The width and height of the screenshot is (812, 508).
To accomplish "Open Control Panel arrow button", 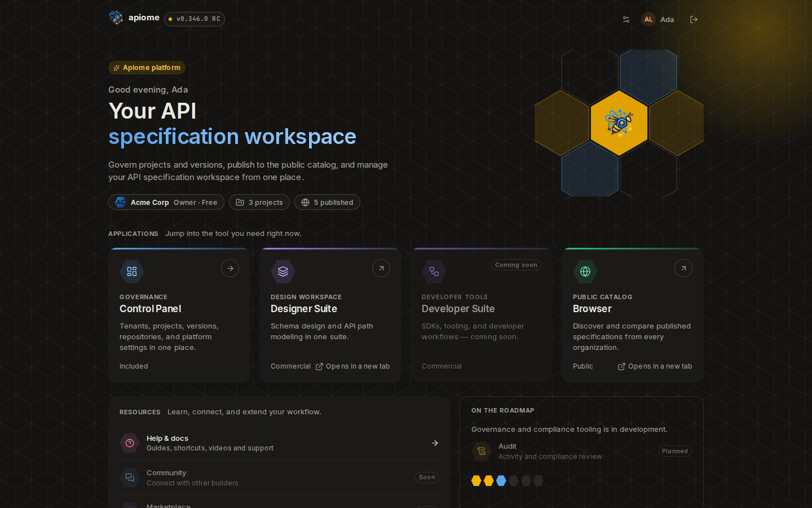I will 230,268.
